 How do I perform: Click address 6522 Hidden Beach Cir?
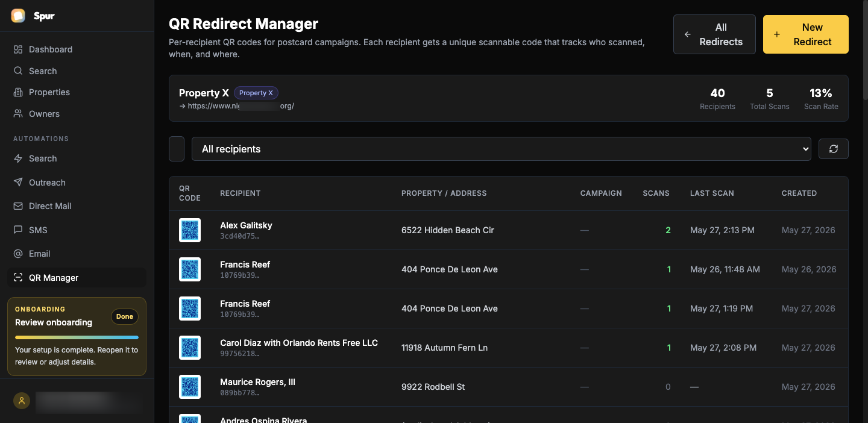click(448, 230)
